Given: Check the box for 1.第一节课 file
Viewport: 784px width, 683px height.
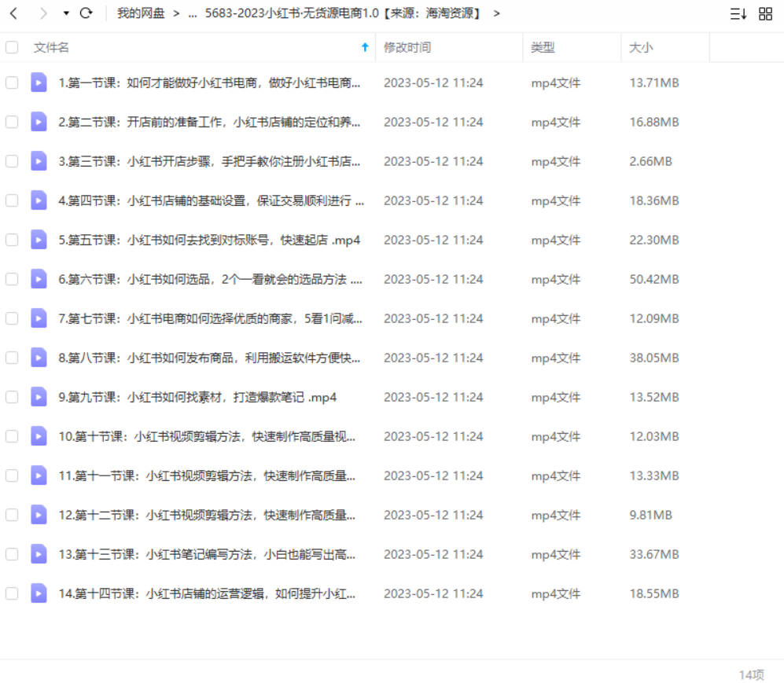Looking at the screenshot, I should [12, 83].
